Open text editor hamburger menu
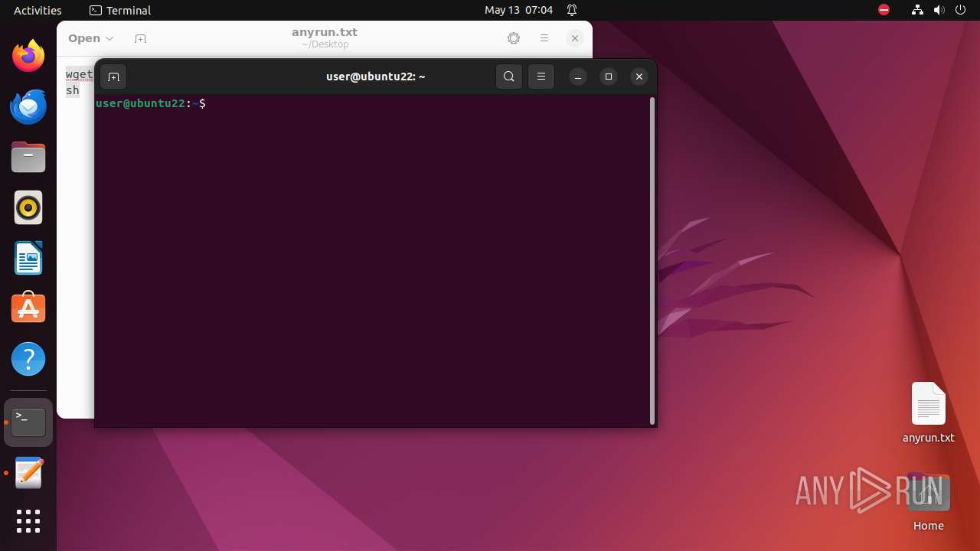980x551 pixels. [x=544, y=38]
